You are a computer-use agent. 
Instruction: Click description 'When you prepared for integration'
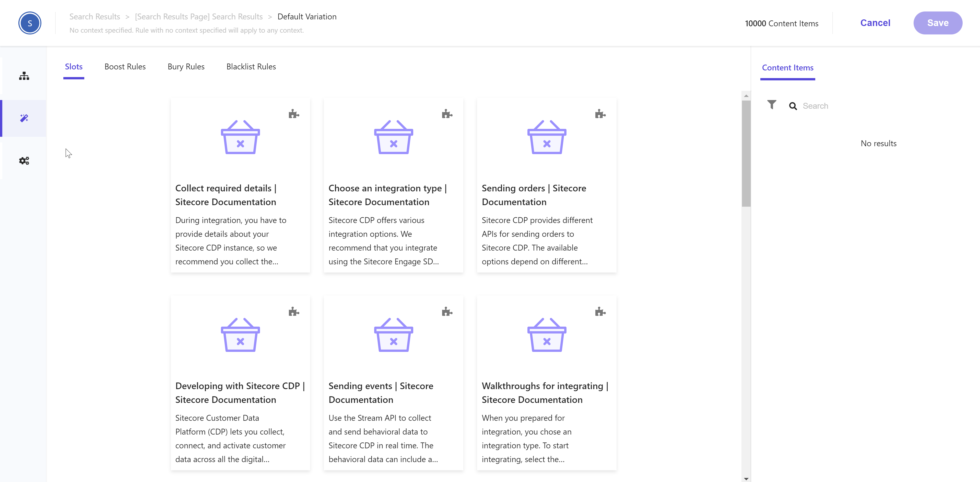(526, 439)
